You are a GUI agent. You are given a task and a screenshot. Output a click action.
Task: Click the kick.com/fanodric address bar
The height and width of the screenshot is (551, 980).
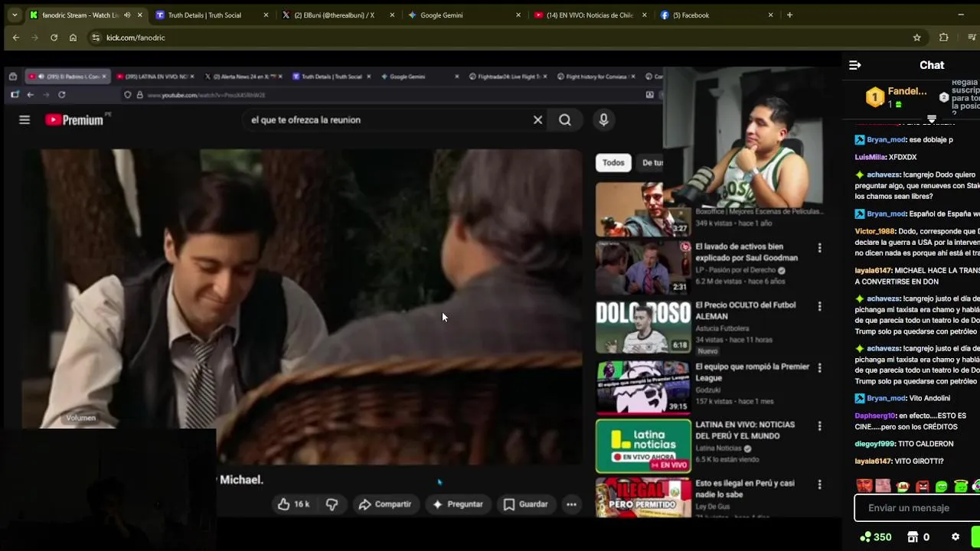point(505,37)
